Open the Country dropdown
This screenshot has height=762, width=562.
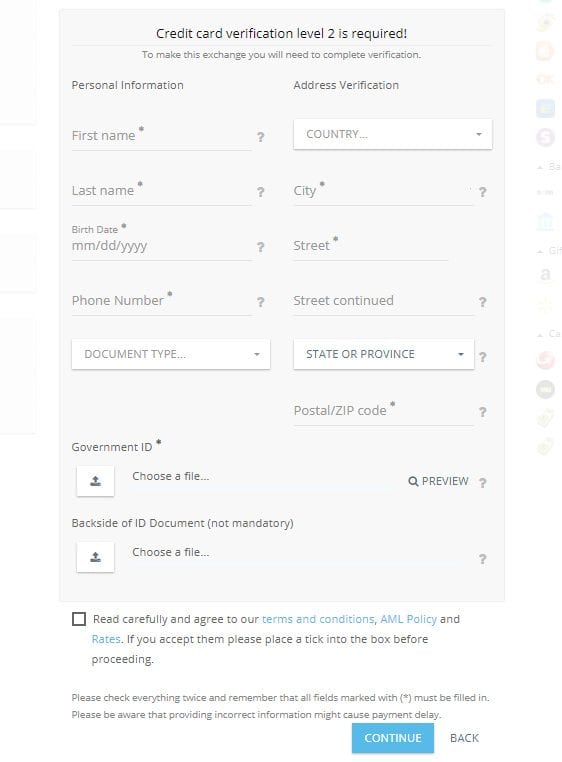point(393,134)
